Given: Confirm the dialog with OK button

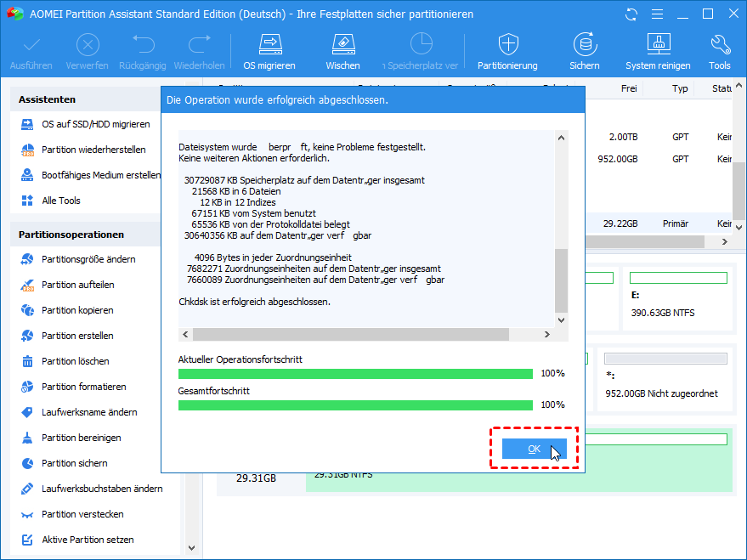Looking at the screenshot, I should (534, 449).
